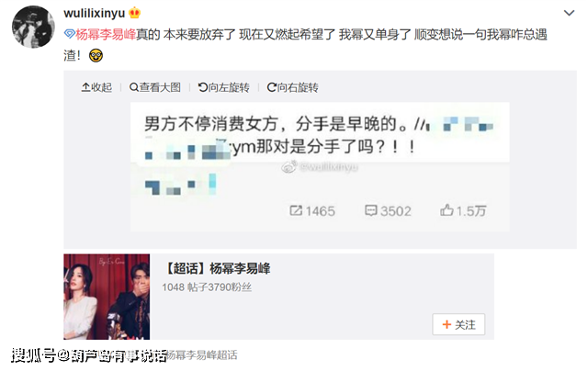The image size is (588, 371).
Task: View the large image via 查看大图
Action: pos(155,87)
